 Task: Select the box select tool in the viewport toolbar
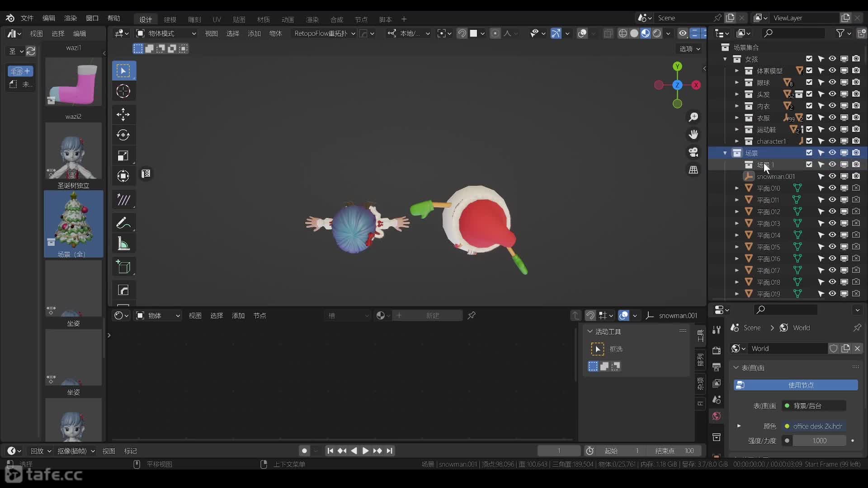tap(123, 71)
